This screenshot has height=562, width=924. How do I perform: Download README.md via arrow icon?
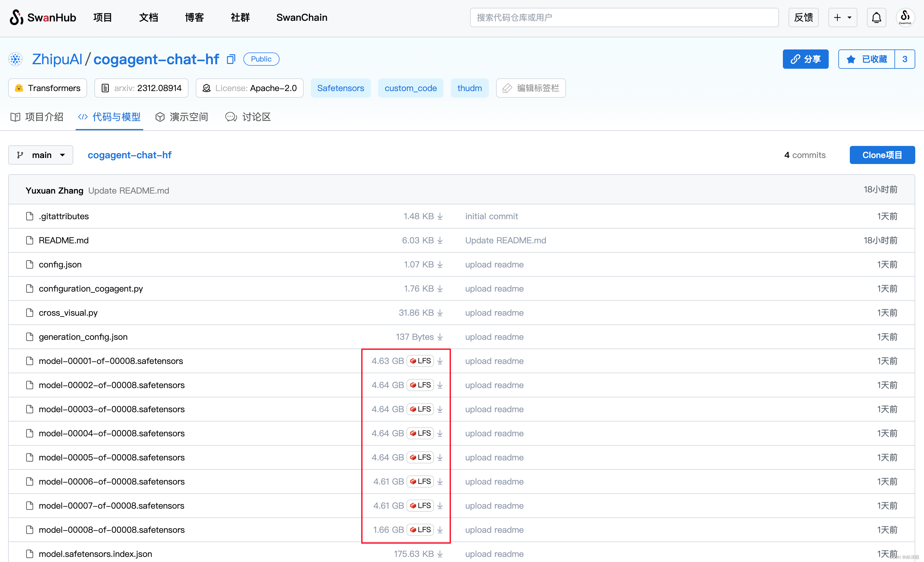pyautogui.click(x=440, y=240)
